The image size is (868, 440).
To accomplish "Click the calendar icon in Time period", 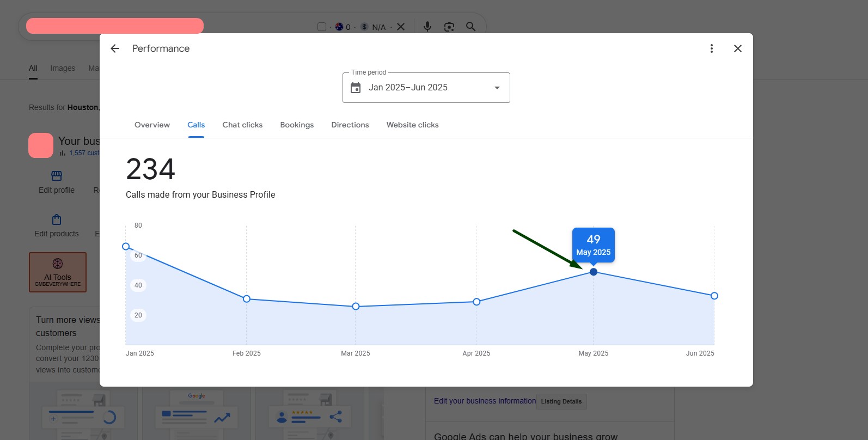I will pyautogui.click(x=356, y=88).
